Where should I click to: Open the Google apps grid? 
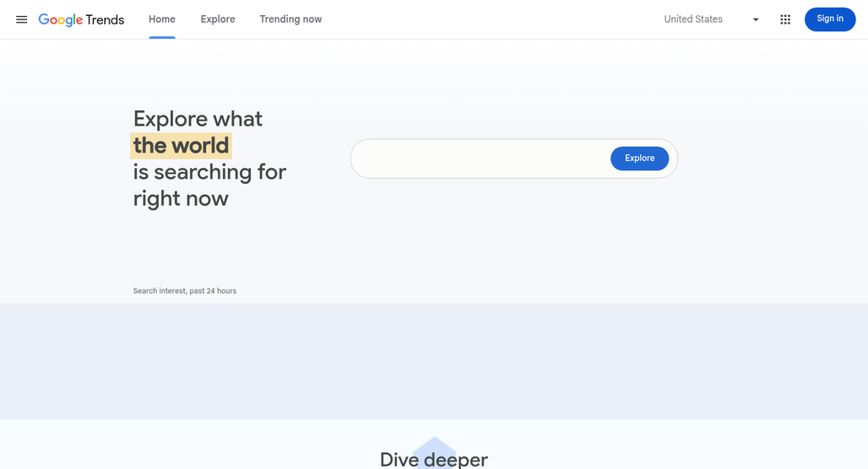click(785, 19)
